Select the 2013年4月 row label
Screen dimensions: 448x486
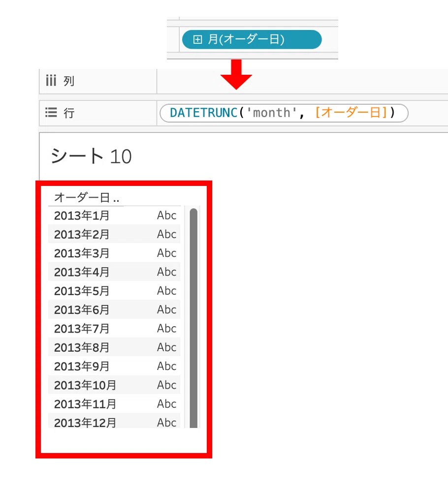point(82,272)
